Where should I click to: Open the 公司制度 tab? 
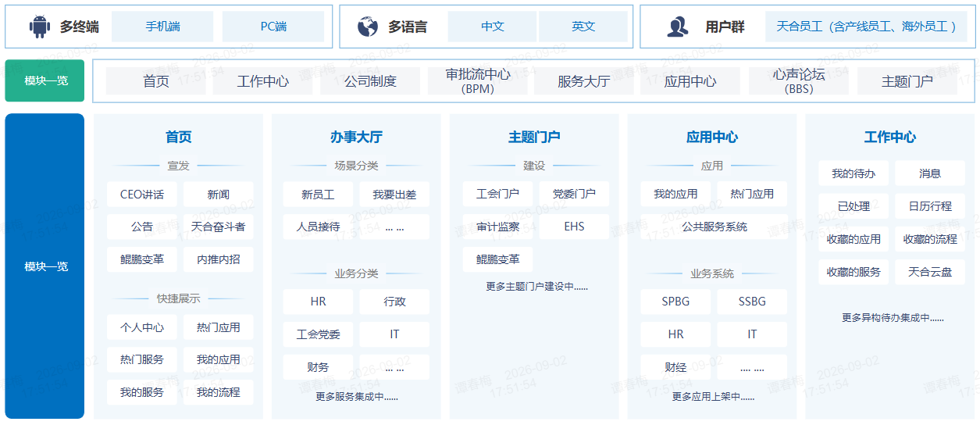(x=370, y=81)
